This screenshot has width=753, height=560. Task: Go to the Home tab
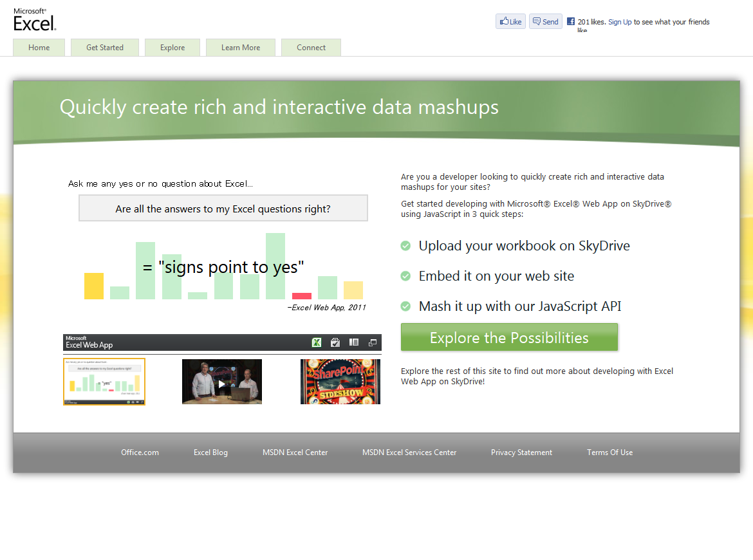pyautogui.click(x=39, y=48)
